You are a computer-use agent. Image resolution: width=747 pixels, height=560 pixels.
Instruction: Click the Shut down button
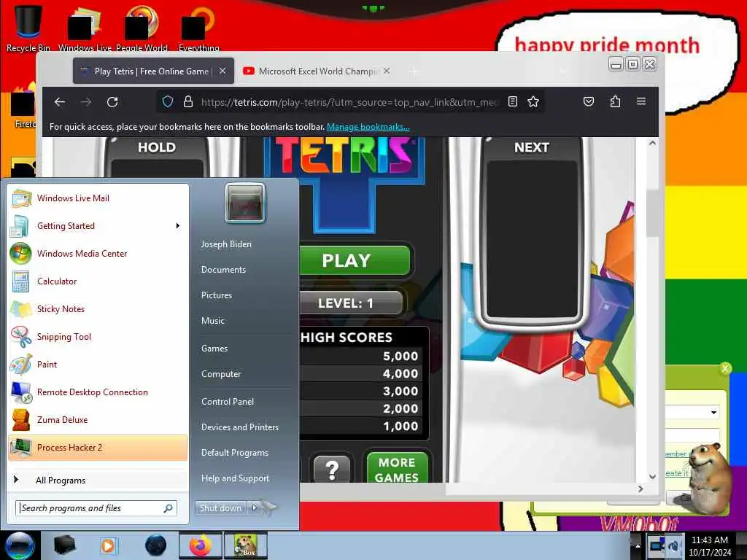tap(220, 508)
